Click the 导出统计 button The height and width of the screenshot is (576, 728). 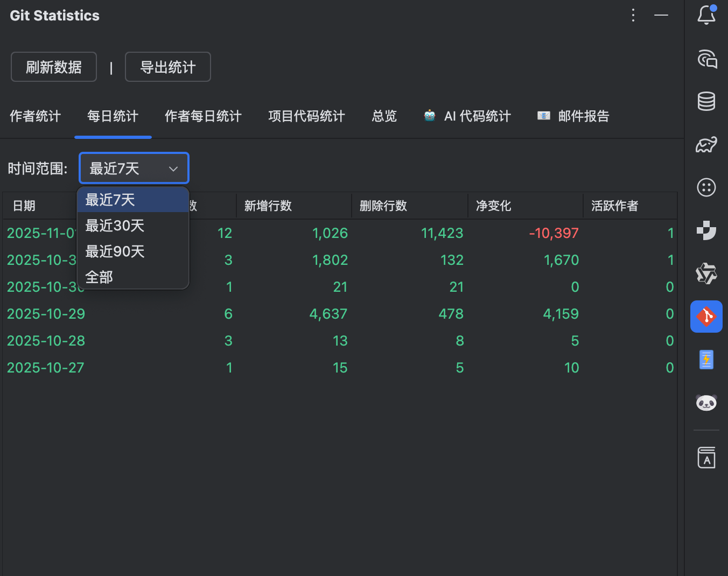[x=167, y=66]
